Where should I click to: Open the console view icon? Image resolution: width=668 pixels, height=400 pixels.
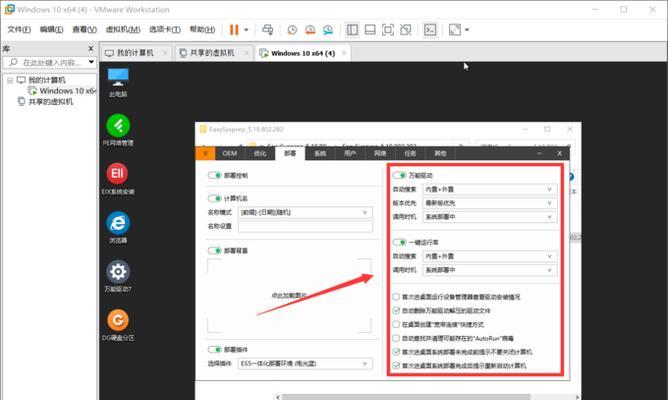pyautogui.click(x=430, y=29)
